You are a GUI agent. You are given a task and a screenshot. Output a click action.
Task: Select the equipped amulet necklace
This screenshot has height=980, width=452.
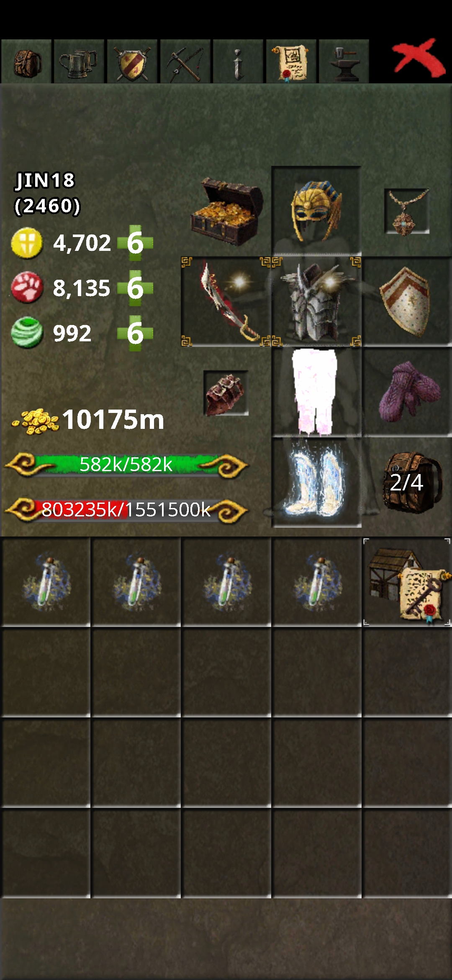pos(407,211)
